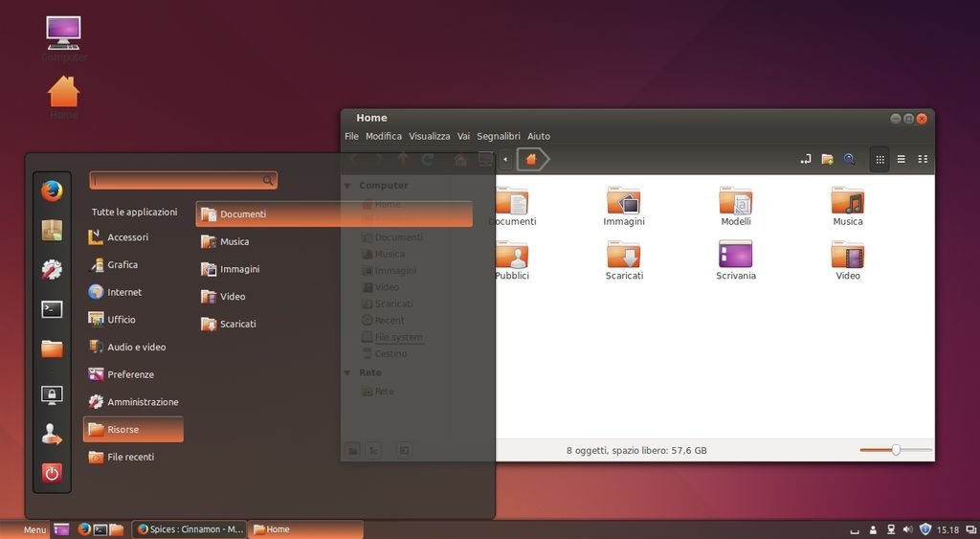Select the Preferenze category in application menu

click(x=130, y=374)
